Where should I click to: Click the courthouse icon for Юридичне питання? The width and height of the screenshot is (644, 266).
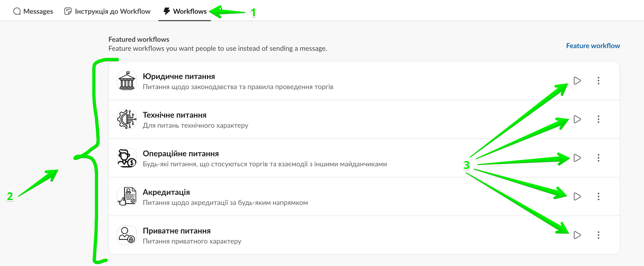pyautogui.click(x=127, y=81)
